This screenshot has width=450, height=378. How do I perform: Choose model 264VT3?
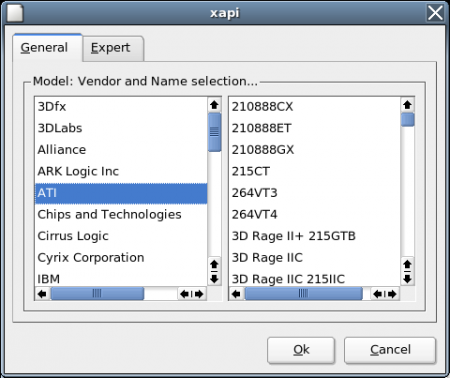[x=314, y=193]
